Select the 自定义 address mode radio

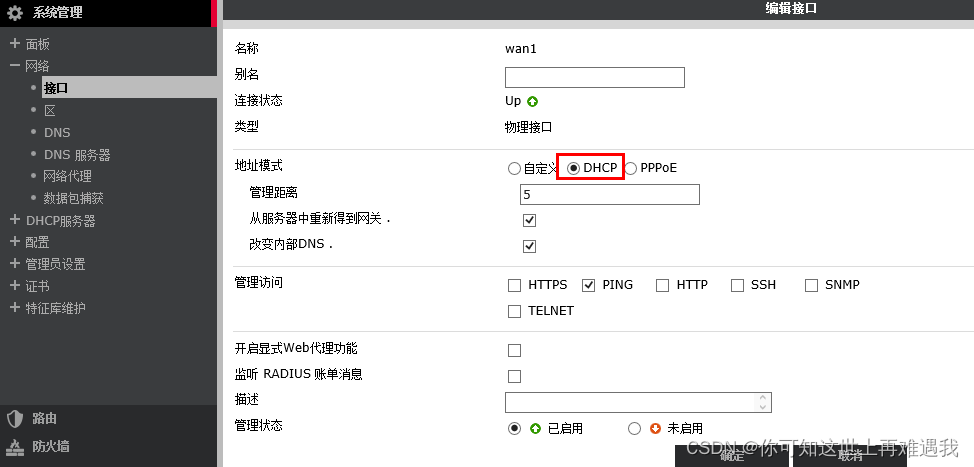click(514, 168)
